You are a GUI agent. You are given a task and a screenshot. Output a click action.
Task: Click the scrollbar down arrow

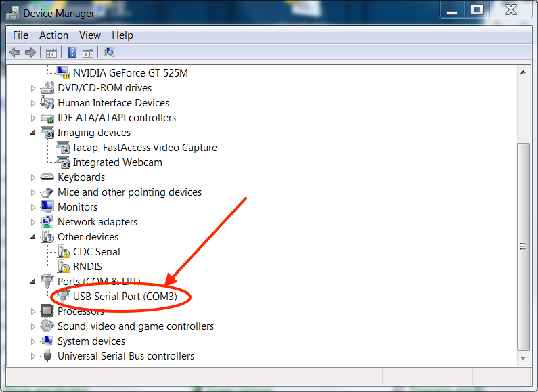coord(523,358)
